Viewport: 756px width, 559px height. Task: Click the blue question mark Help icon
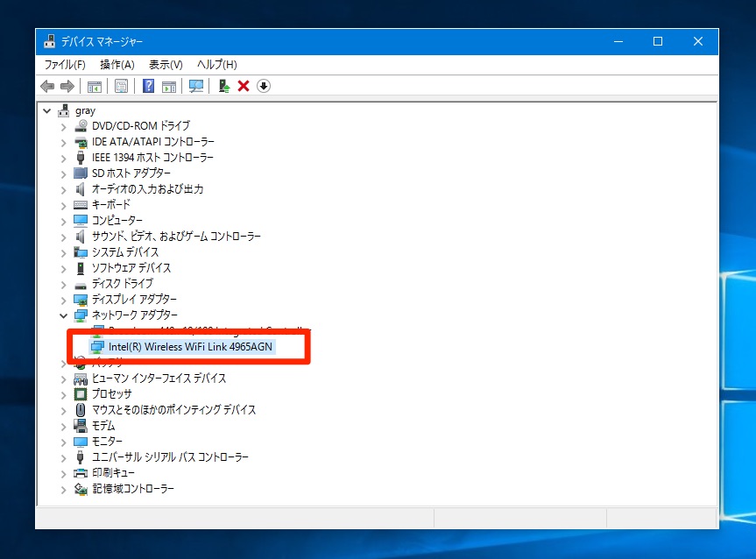(149, 86)
